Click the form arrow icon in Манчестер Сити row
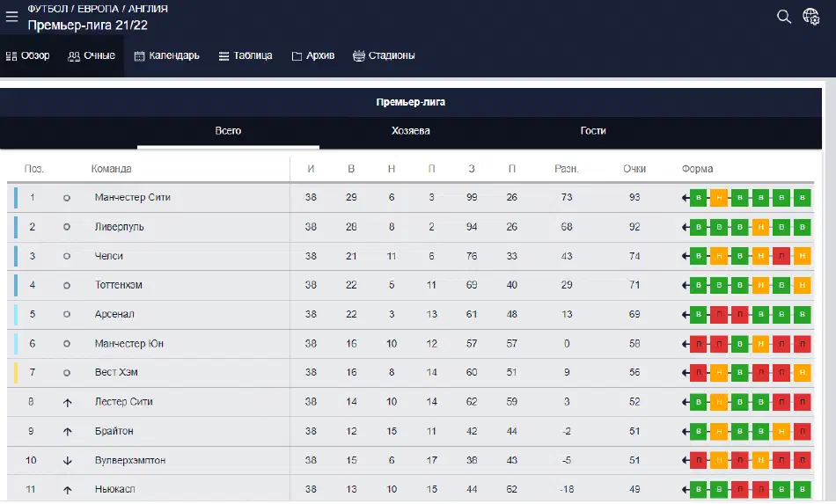Screen dimensions: 836x504 686,198
